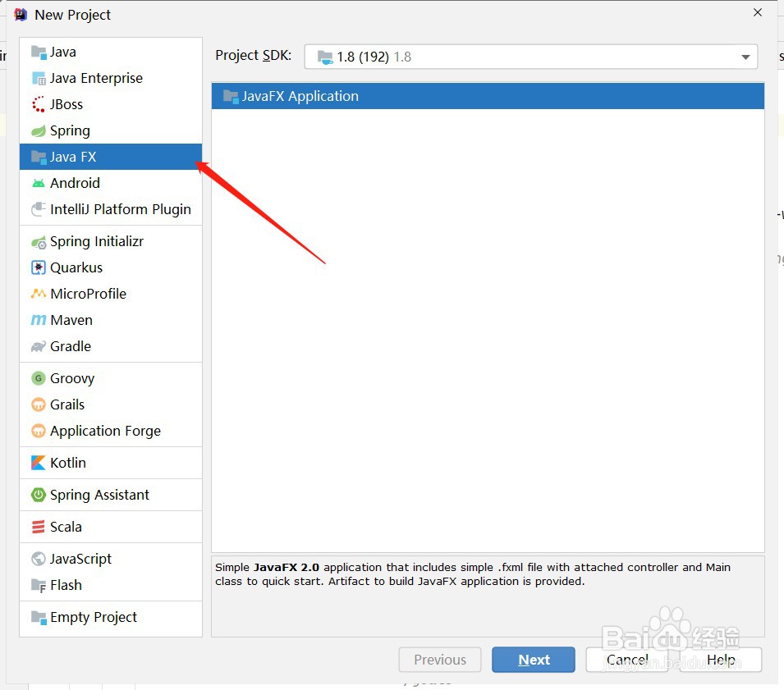Select the JavaFX Application template text
Image resolution: width=784 pixels, height=690 pixels.
coord(300,97)
